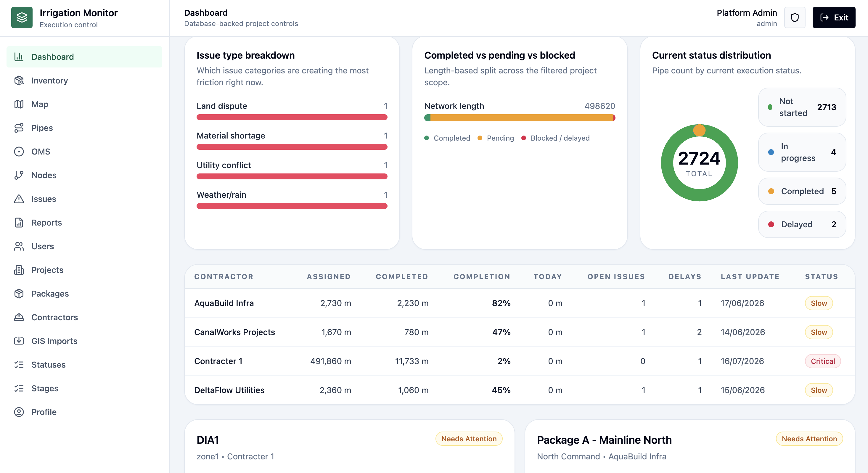The height and width of the screenshot is (473, 868).
Task: Select the Completed status card
Action: click(802, 191)
